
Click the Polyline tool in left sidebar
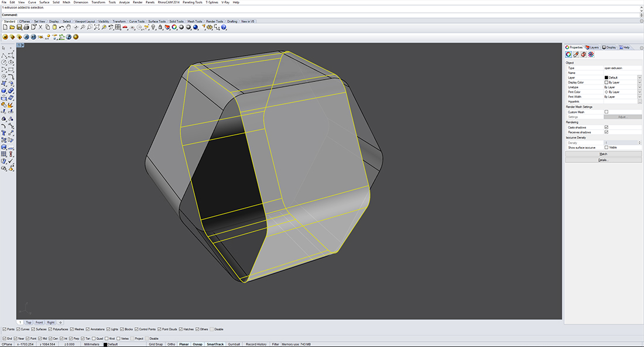click(4, 55)
